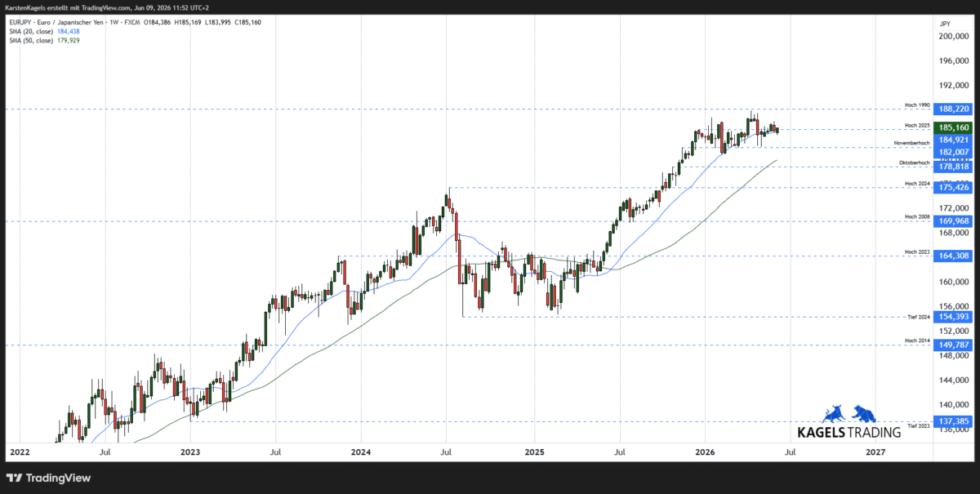
Task: Select the 175,426 price label
Action: tap(954, 188)
